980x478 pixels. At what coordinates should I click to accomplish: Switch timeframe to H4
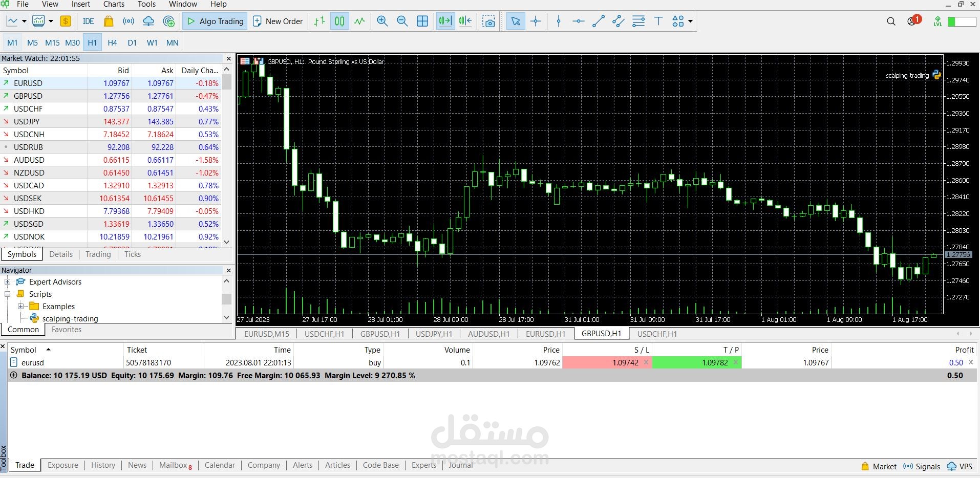click(112, 43)
